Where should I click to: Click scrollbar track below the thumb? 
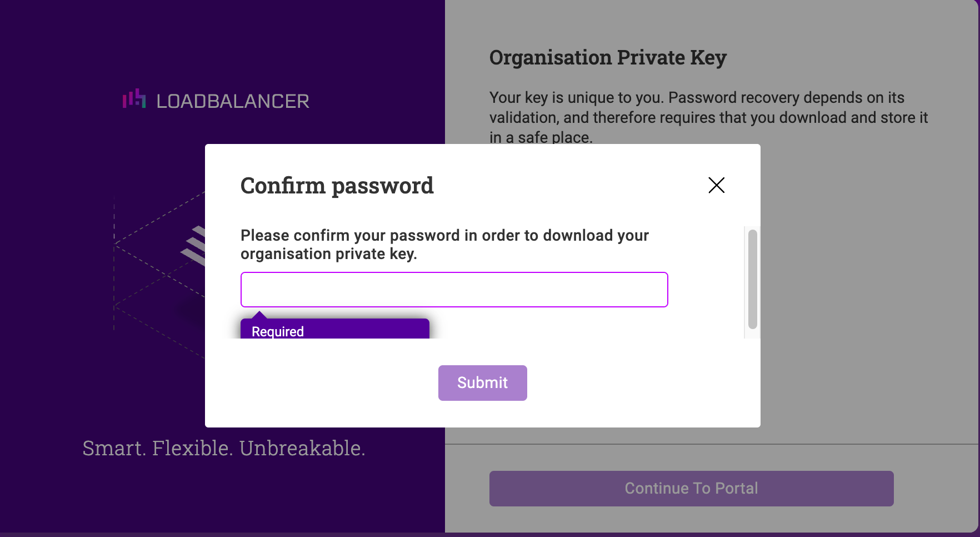pyautogui.click(x=752, y=334)
